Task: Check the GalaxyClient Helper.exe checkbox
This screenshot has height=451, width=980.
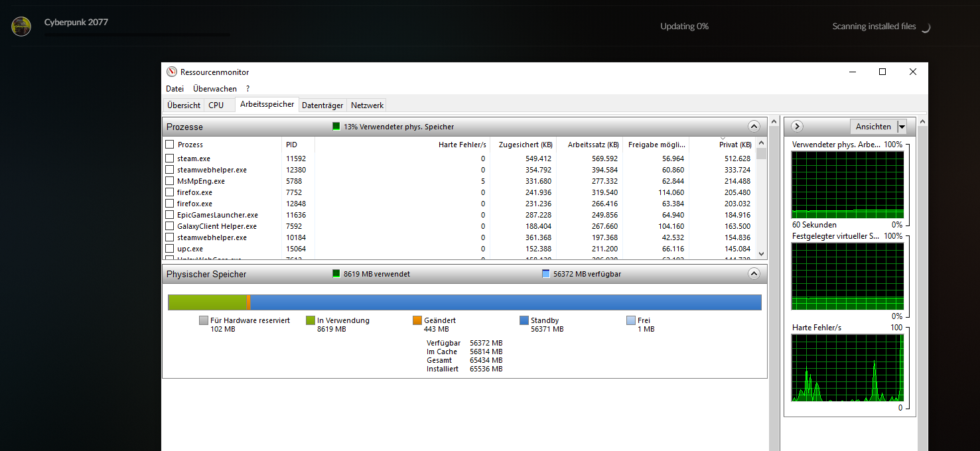Action: tap(170, 226)
